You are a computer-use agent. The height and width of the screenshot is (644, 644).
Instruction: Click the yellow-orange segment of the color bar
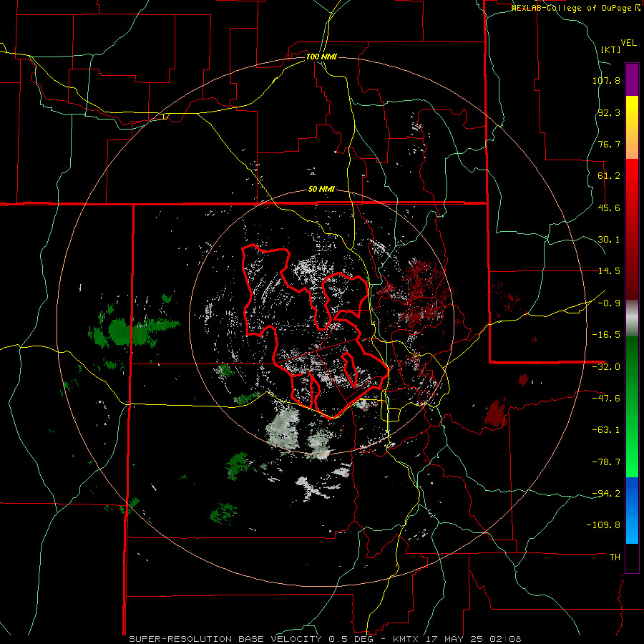tap(632, 127)
